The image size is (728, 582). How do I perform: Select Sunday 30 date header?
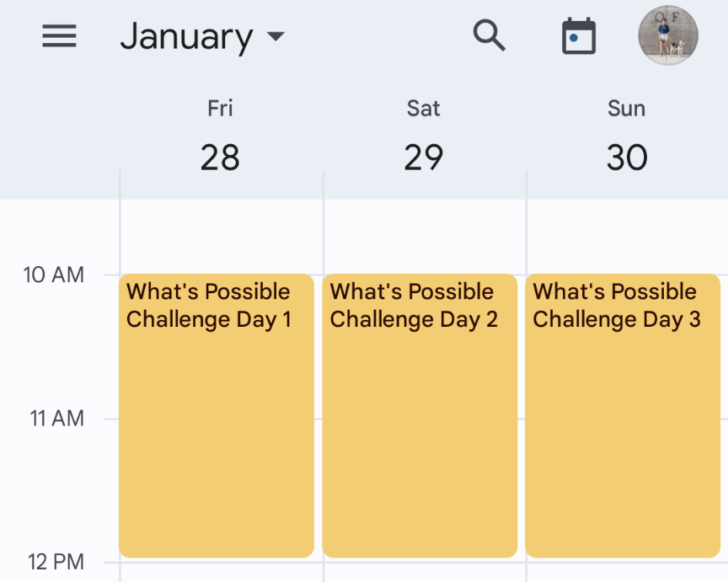(627, 157)
